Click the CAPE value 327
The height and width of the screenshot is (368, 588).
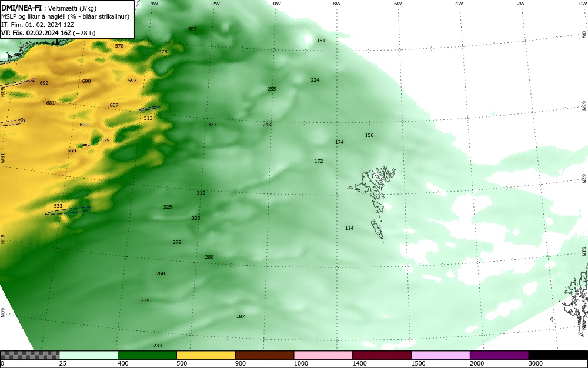tap(212, 125)
